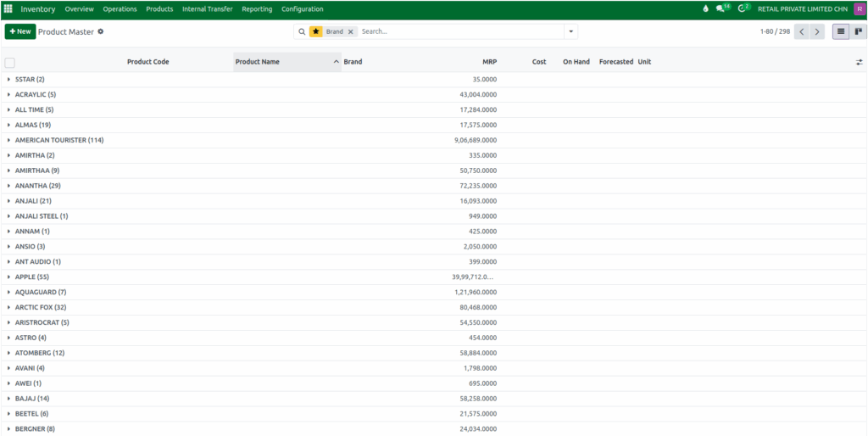The image size is (868, 436).
Task: Click into the Search input field
Action: (460, 31)
